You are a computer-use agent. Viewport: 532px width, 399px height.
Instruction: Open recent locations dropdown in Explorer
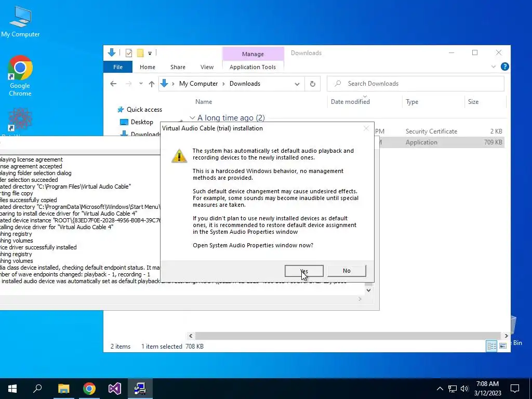click(x=141, y=84)
